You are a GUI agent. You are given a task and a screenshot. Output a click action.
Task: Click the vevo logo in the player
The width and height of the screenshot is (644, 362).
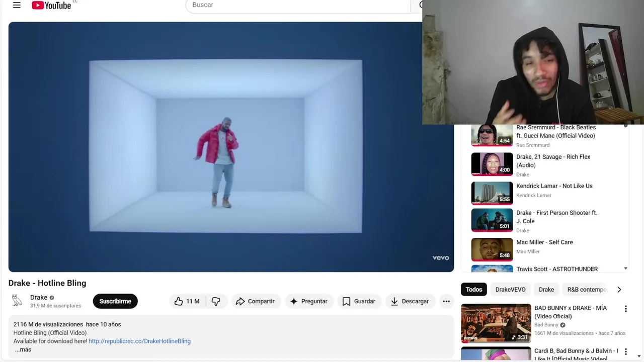441,258
